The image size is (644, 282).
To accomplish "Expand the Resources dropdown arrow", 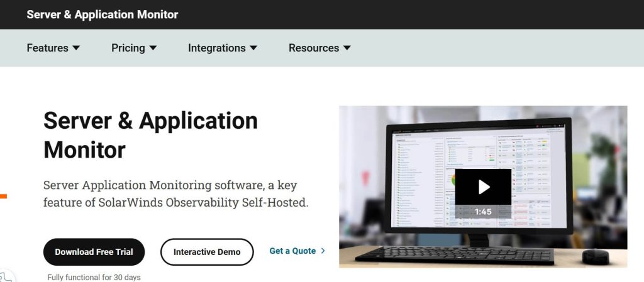I will click(x=347, y=48).
